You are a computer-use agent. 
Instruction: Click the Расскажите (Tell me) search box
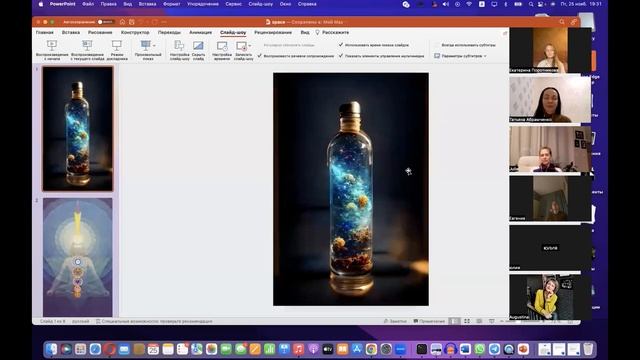pyautogui.click(x=332, y=32)
